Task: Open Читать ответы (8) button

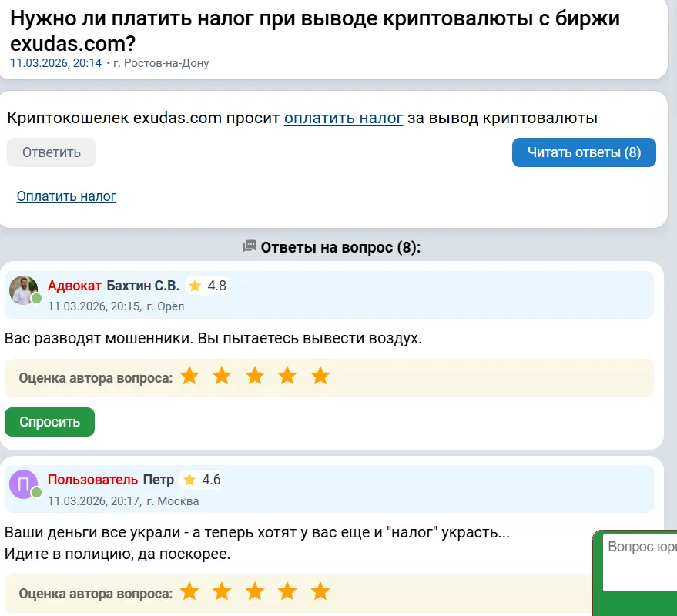Action: (584, 152)
